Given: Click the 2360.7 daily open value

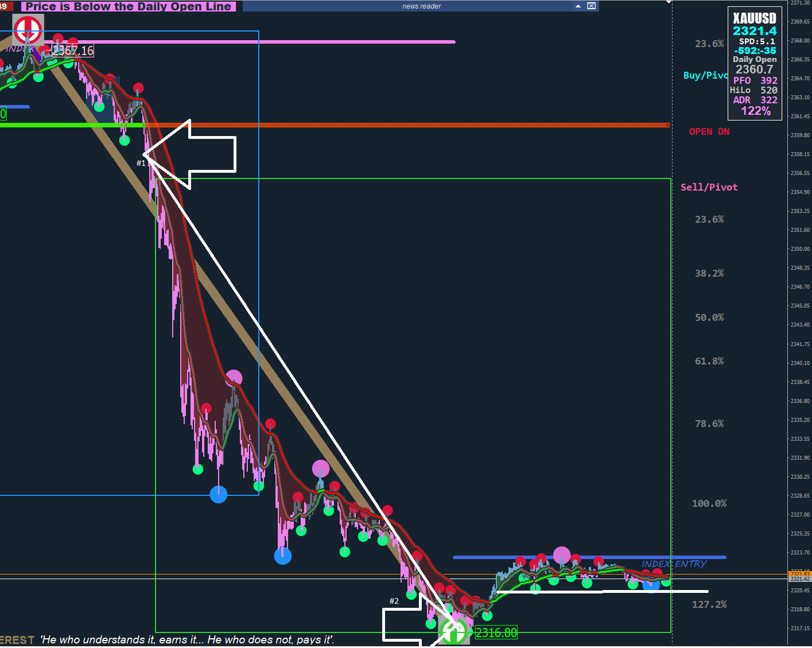Looking at the screenshot, I should point(755,69).
